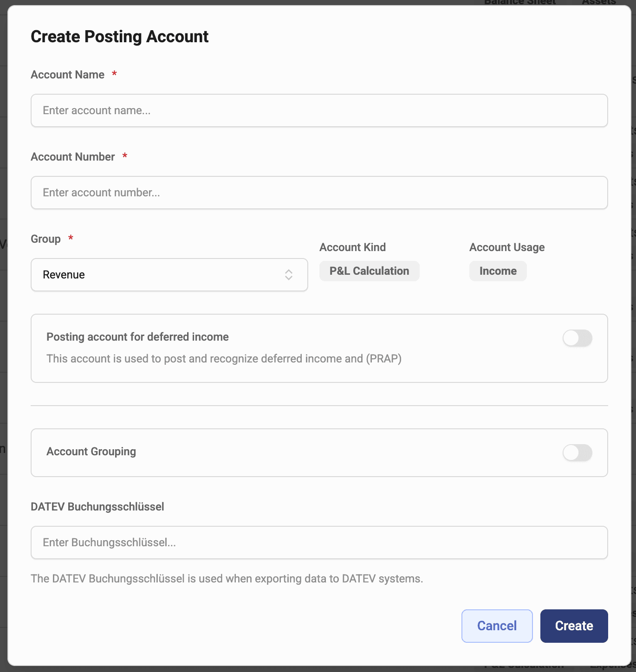Enable the deferred income posting toggle
Viewport: 636px width, 672px height.
[577, 338]
